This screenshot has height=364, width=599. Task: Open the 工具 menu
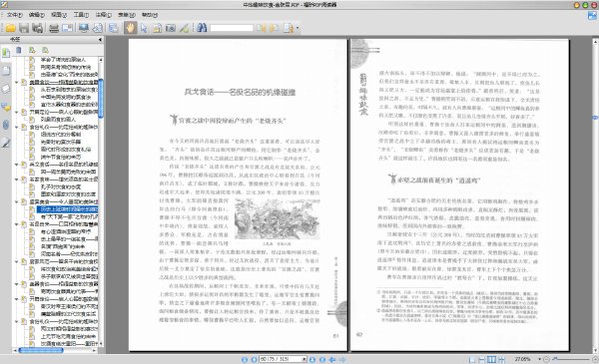click(x=81, y=15)
